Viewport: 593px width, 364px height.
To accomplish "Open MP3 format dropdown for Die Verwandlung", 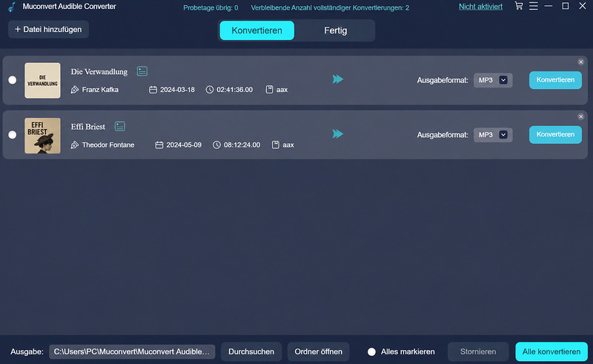I will click(493, 80).
